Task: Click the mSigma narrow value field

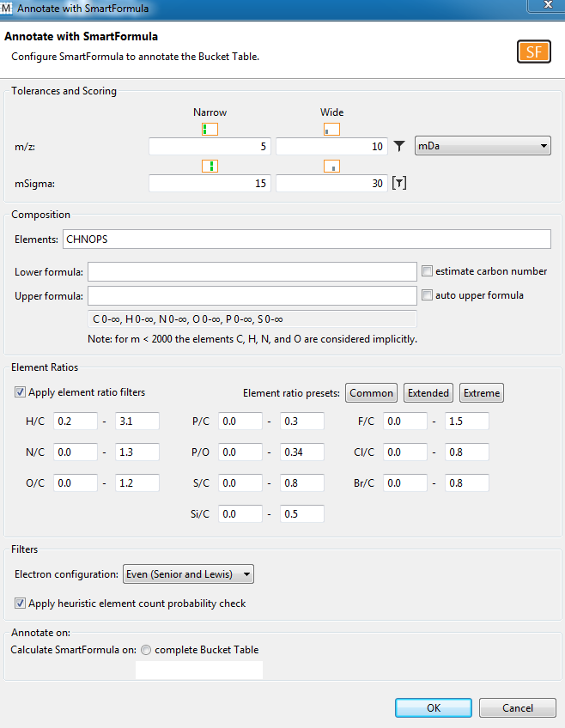Action: pos(210,184)
